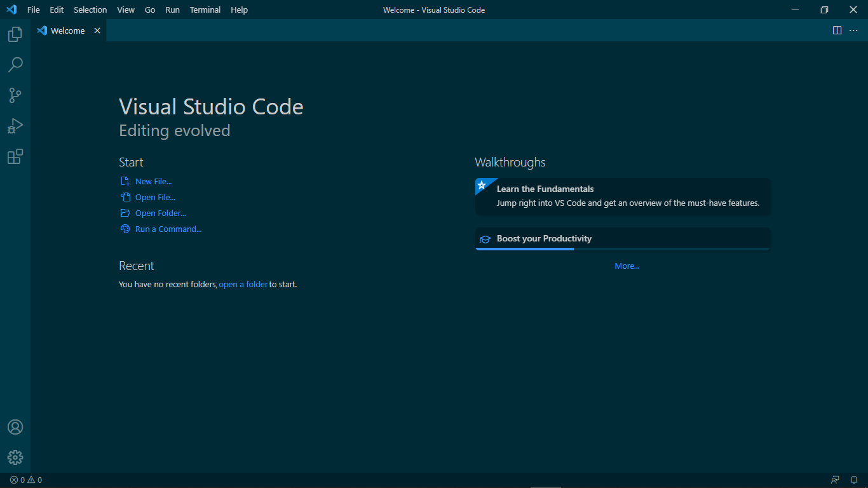Open the Extensions view

[x=15, y=156]
